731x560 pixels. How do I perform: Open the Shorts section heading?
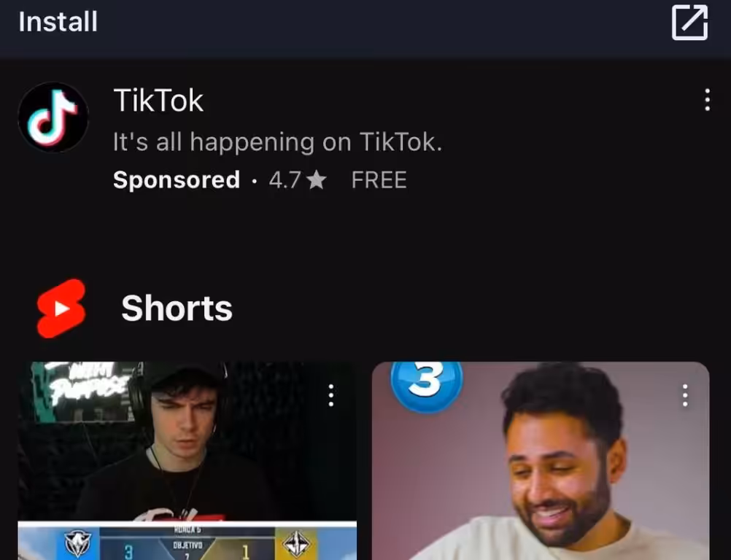(x=177, y=308)
